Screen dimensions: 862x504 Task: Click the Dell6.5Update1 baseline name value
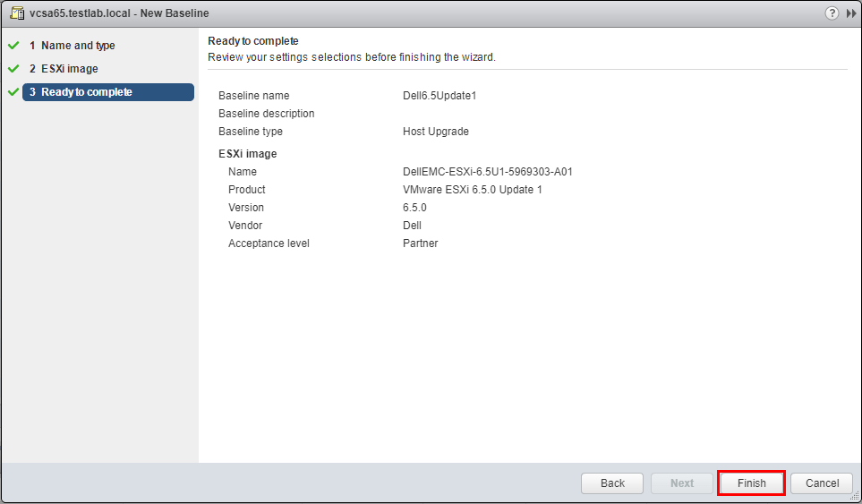[440, 96]
